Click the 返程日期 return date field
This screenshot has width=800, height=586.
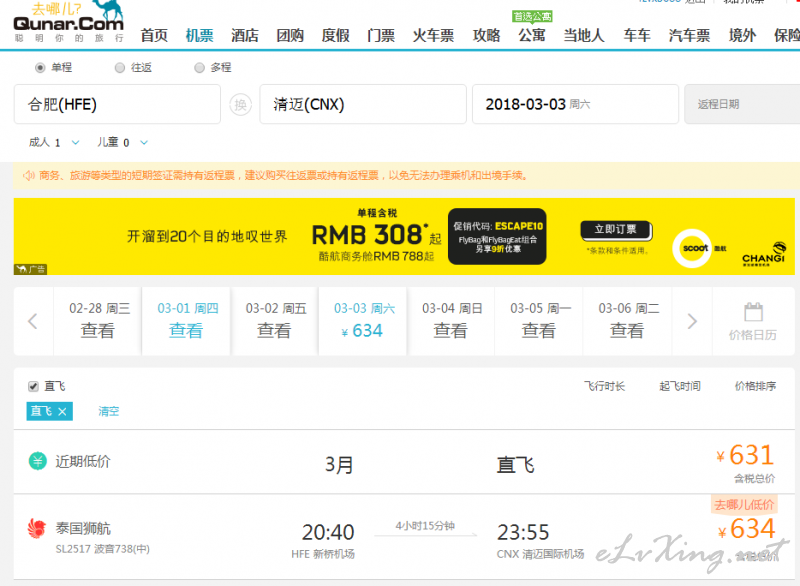pyautogui.click(x=742, y=105)
